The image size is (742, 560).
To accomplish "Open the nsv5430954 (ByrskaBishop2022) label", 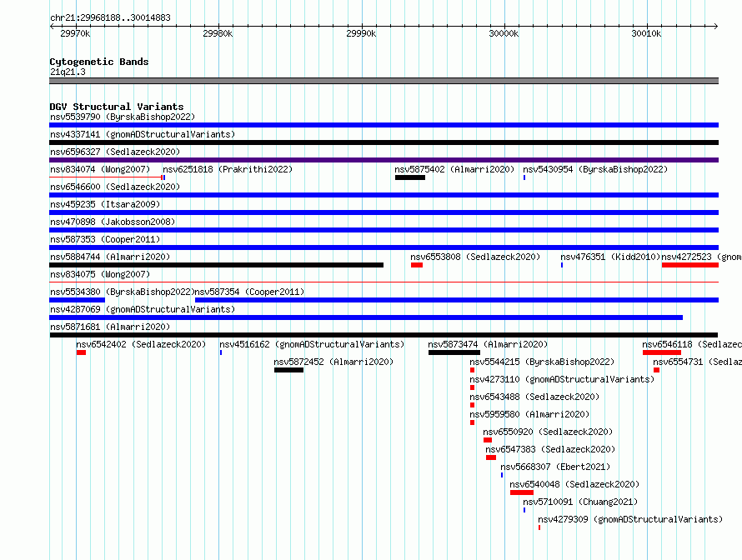I will point(595,169).
